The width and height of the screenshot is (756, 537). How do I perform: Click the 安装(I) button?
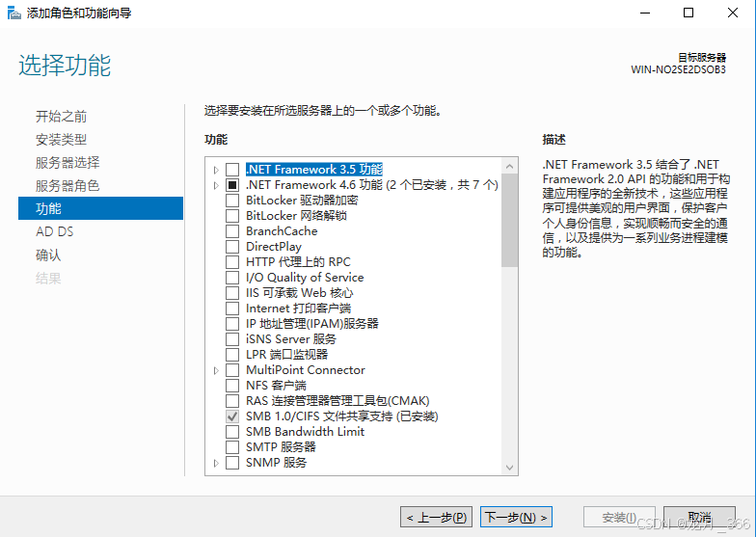[x=619, y=517]
